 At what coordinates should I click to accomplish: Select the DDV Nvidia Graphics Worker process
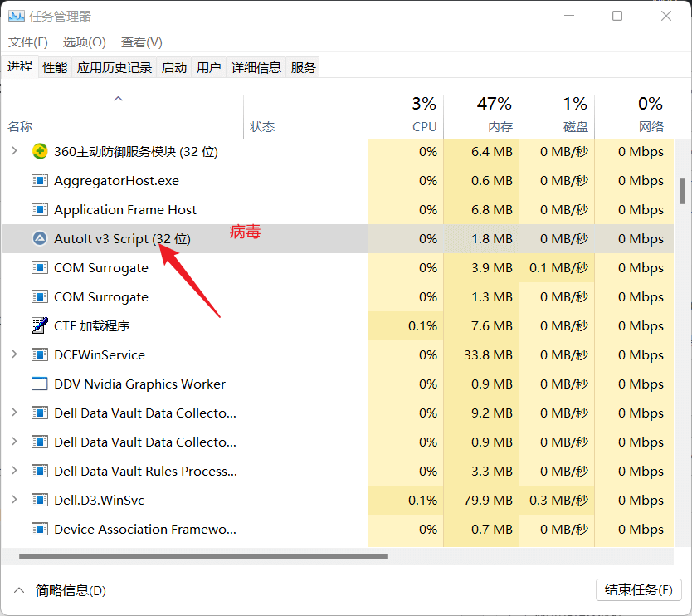pyautogui.click(x=139, y=384)
